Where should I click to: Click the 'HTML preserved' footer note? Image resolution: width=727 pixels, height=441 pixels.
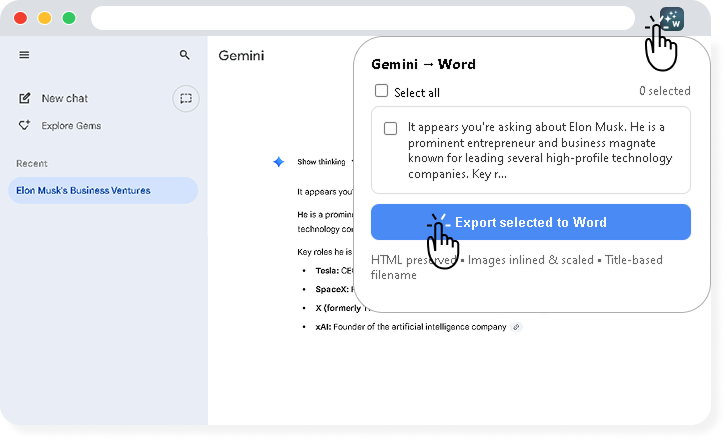click(414, 260)
